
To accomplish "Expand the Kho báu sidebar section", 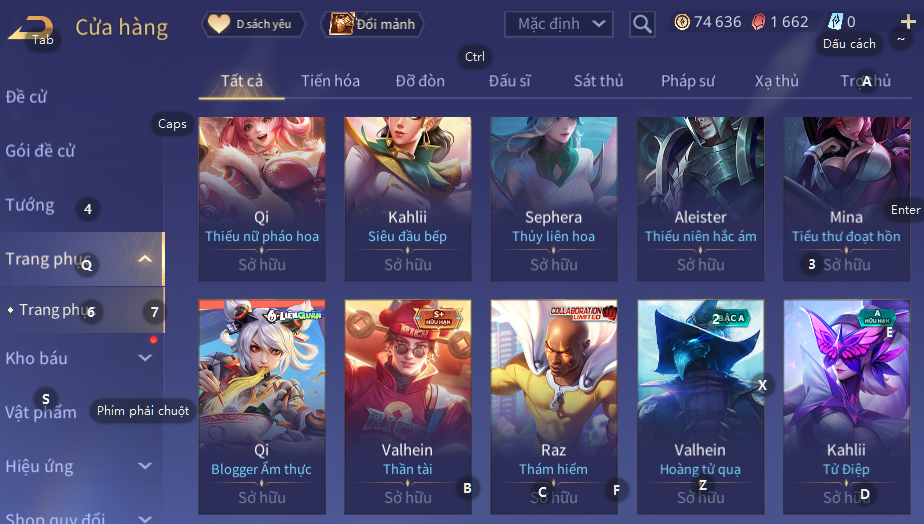I will (x=145, y=358).
